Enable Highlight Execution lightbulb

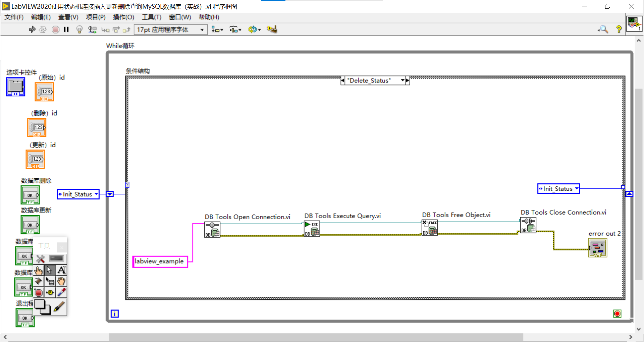coord(79,30)
